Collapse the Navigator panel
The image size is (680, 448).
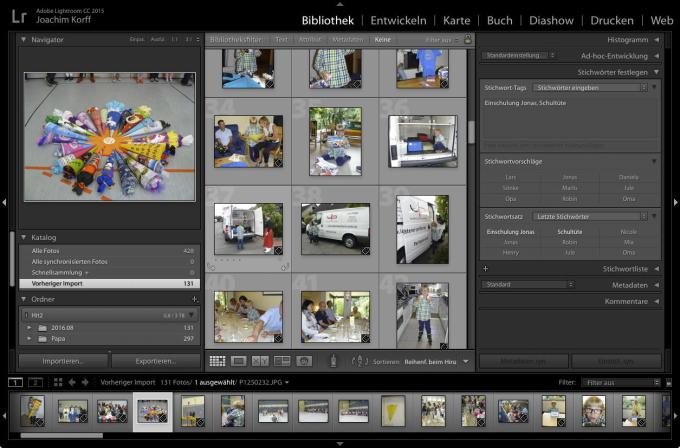click(23, 39)
